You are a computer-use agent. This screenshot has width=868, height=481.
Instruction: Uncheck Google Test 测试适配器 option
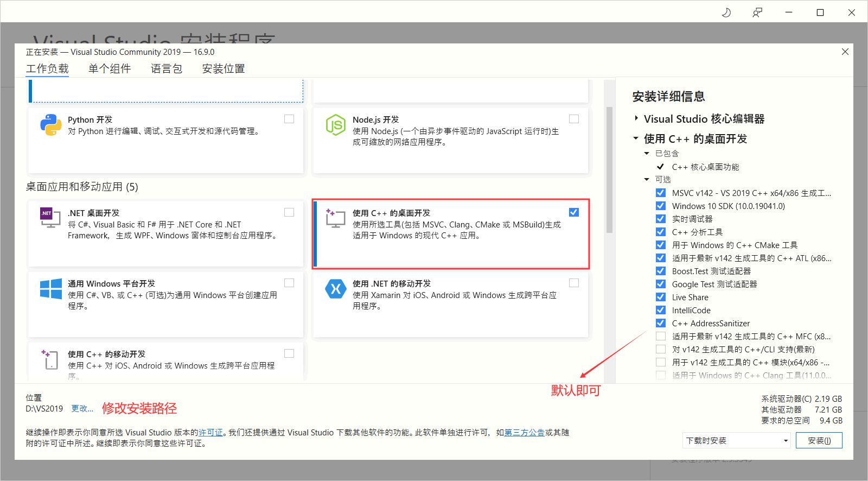point(661,284)
